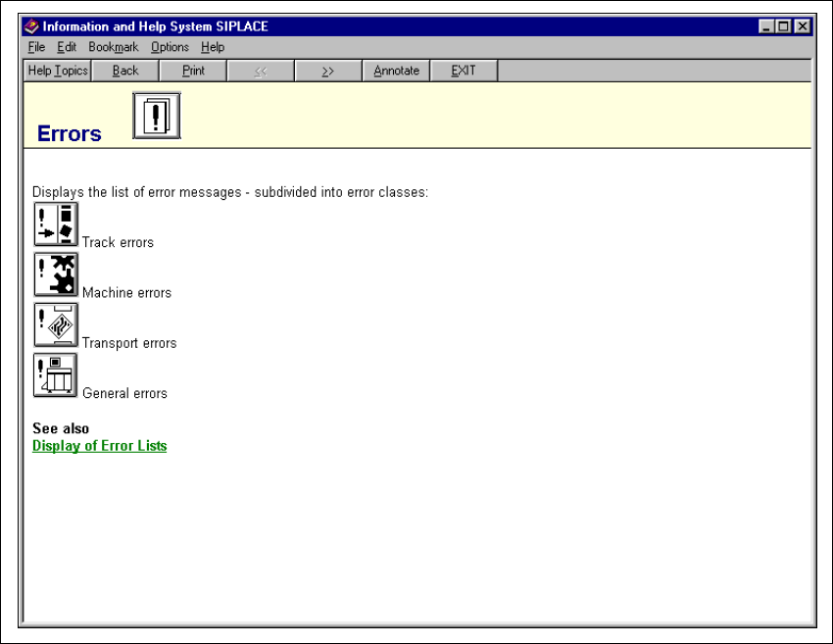
Task: Close the SIPLACE help window
Action: click(803, 26)
